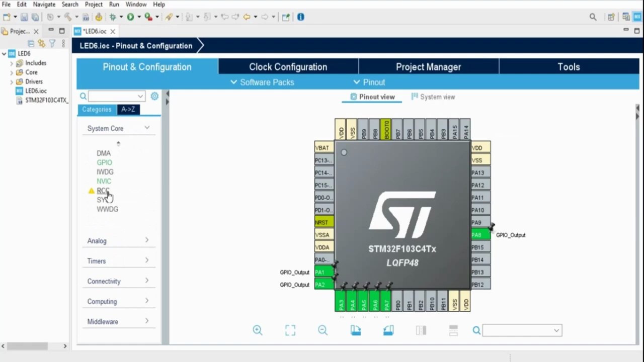Select GPIO in System Core
The width and height of the screenshot is (644, 362).
(x=105, y=162)
